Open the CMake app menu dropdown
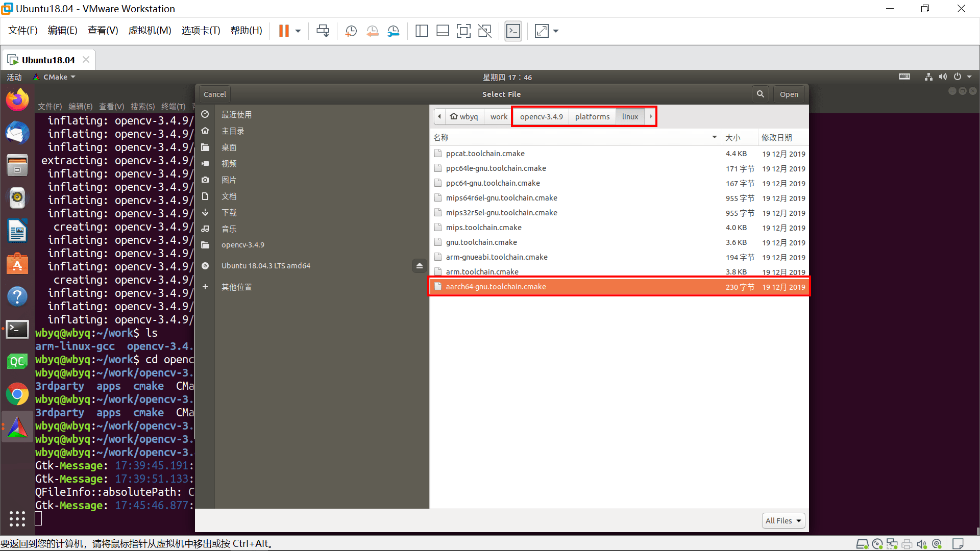This screenshot has height=551, width=980. tap(55, 77)
